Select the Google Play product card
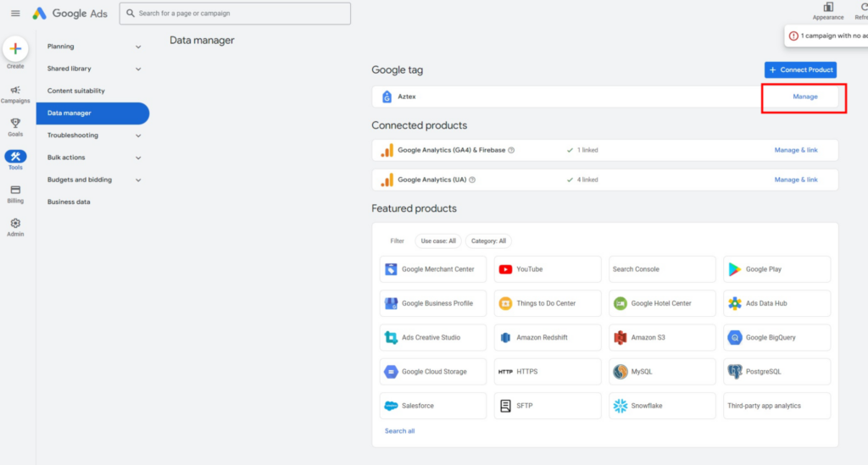This screenshot has width=868, height=465. pyautogui.click(x=776, y=269)
